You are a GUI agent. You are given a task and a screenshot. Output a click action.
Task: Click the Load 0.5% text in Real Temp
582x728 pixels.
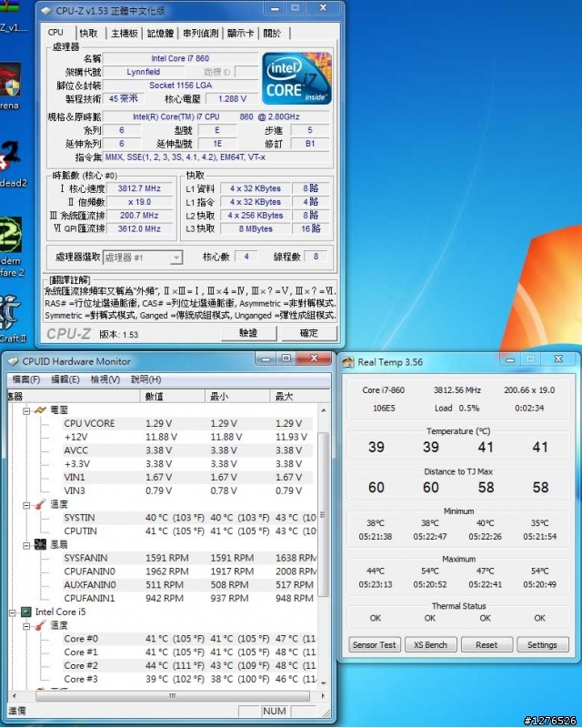(x=457, y=408)
